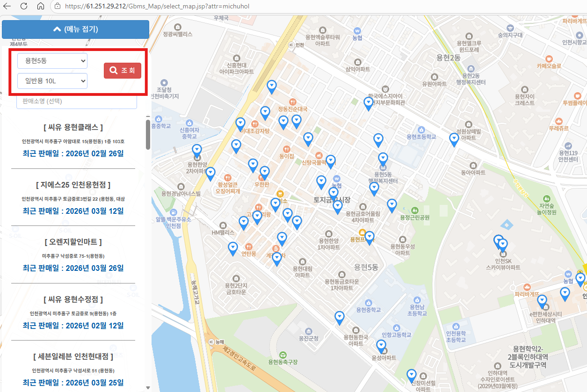Click the 황성얼큰 오징어찌개 restaurant icon

(x=228, y=178)
